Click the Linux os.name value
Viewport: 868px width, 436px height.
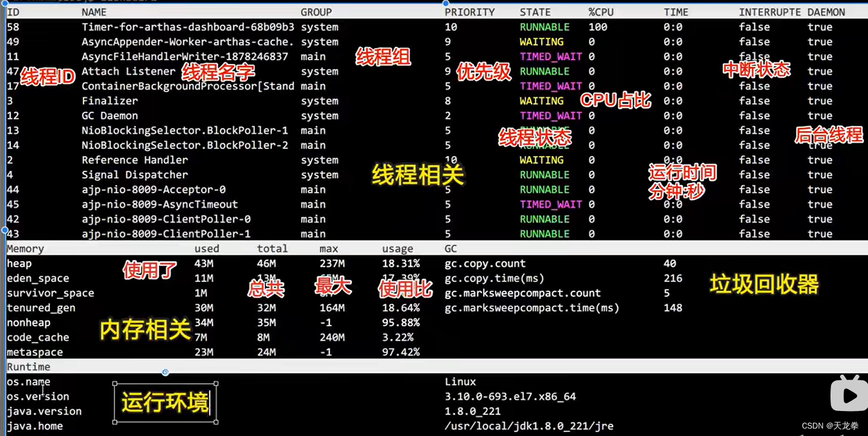(x=460, y=381)
